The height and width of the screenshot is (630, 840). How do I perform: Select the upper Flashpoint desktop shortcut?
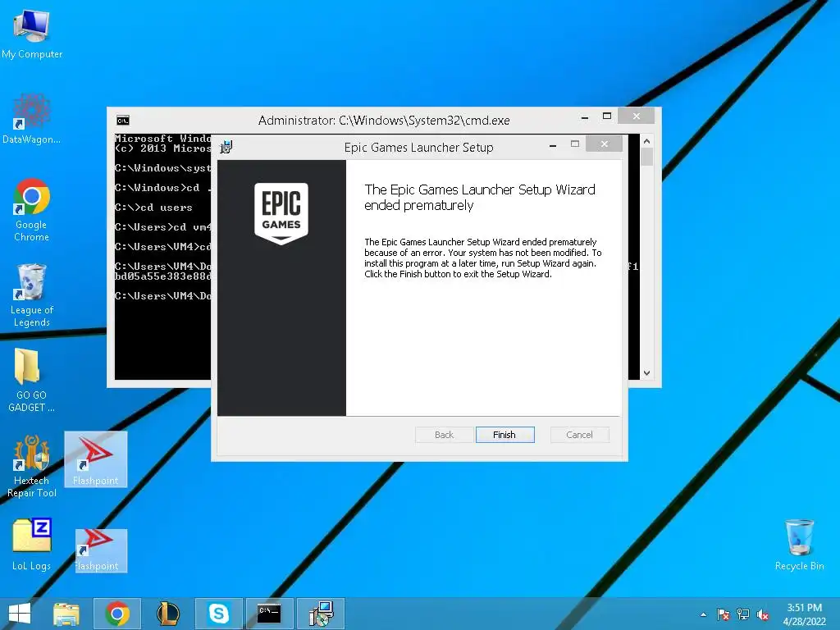pos(95,459)
